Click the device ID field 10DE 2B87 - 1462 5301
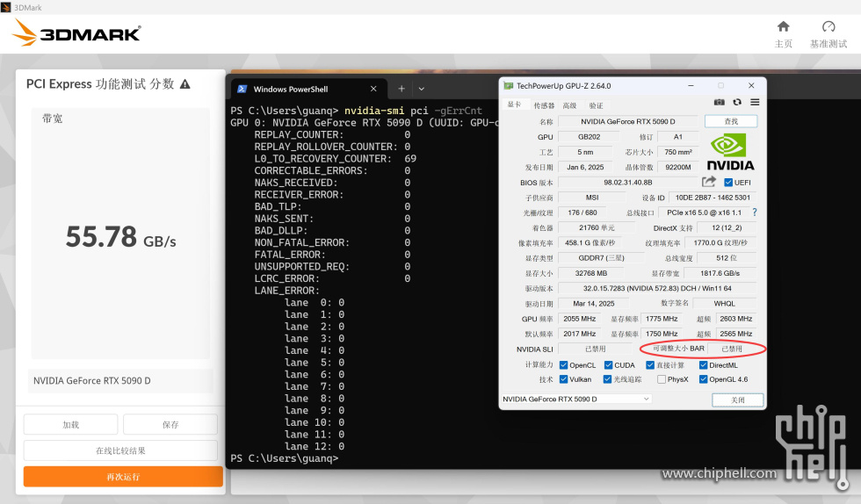The height and width of the screenshot is (504, 861). click(x=713, y=197)
